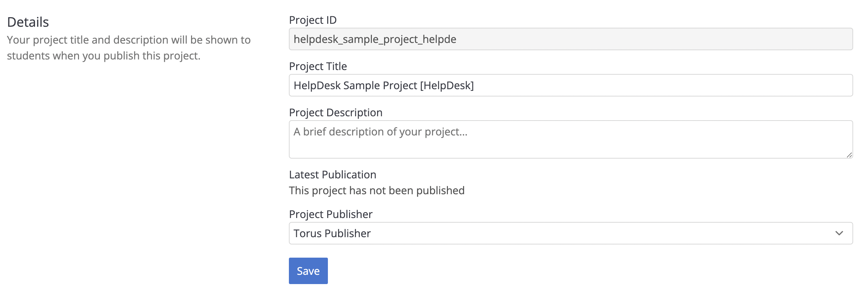Open the Project Publisher dropdown
Screen dimensions: 868x292
tap(570, 233)
